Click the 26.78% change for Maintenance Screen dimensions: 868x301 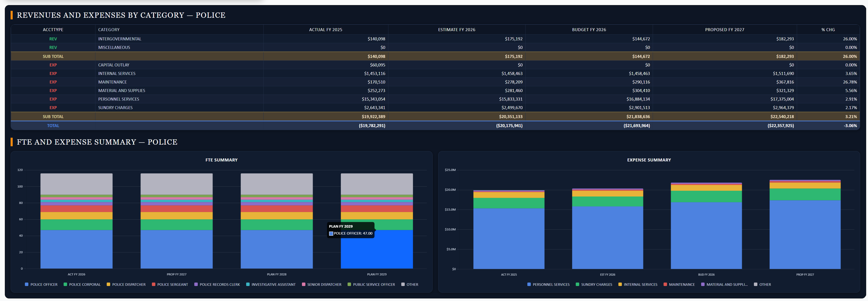[x=850, y=82]
